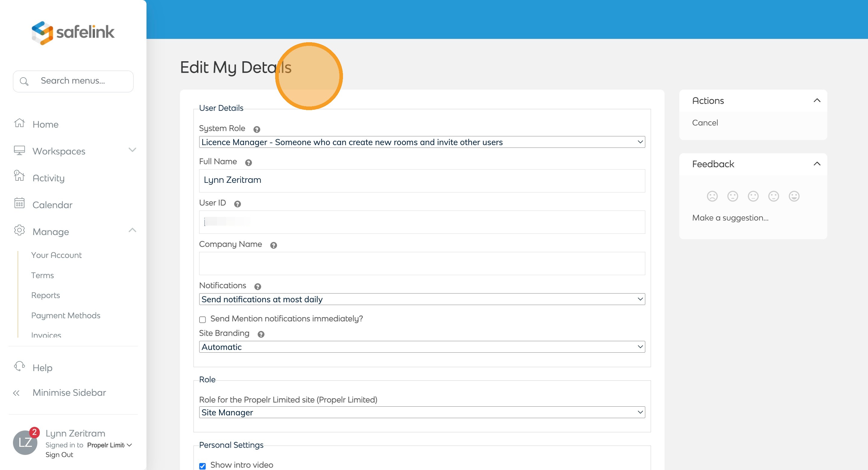Click the Site Branding help icon
Screen dimensions: 868x470
(261, 334)
